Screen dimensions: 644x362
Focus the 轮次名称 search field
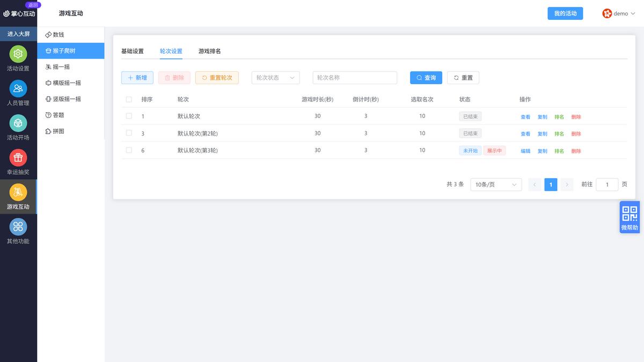coord(355,78)
